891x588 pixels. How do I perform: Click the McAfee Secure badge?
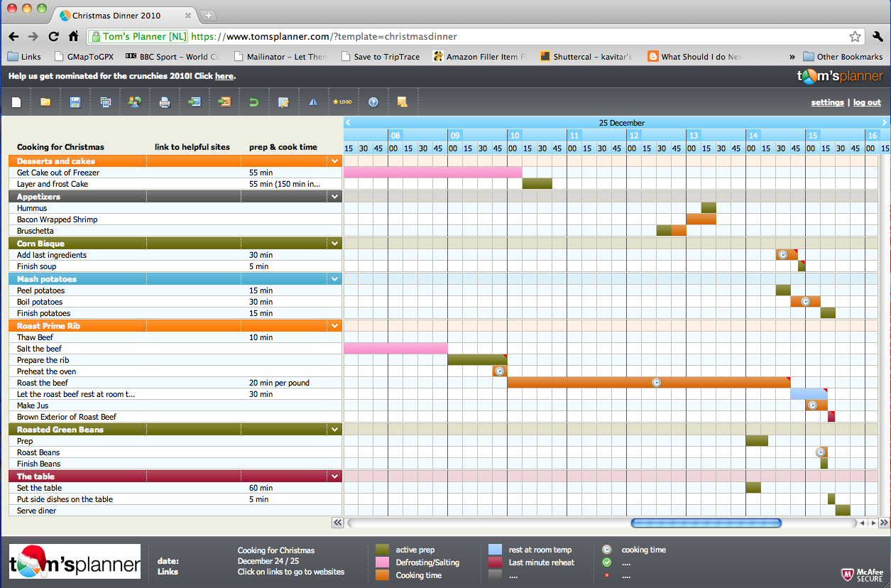tap(862, 574)
